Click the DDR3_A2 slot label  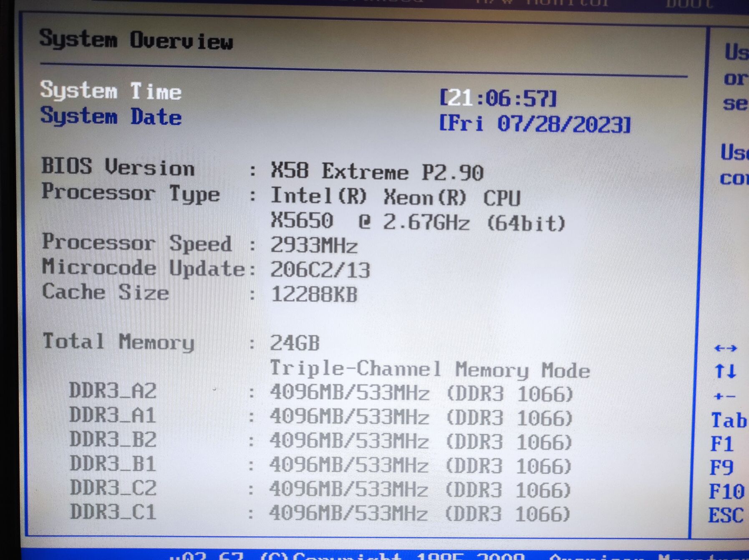113,391
